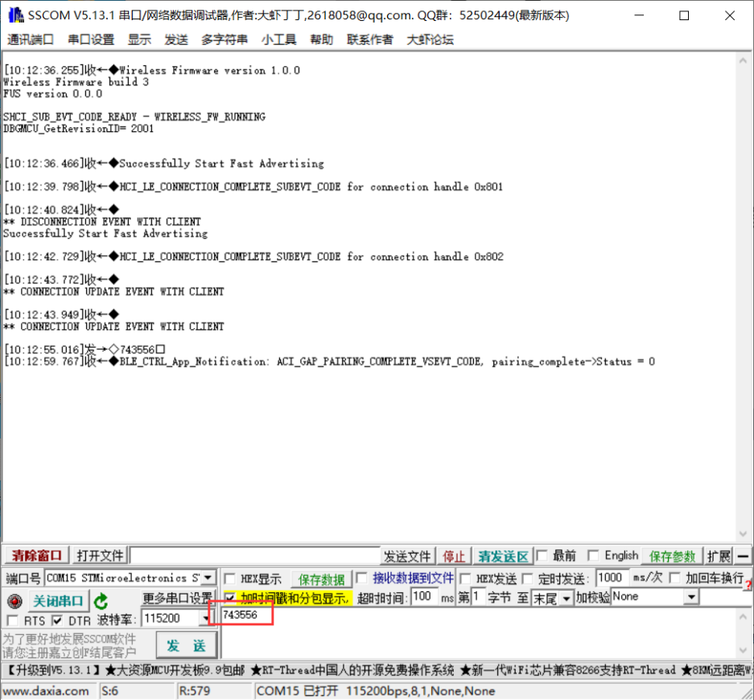This screenshot has width=754, height=700.
Task: Toggle the 最前 always-on-top checkbox
Action: (x=542, y=556)
